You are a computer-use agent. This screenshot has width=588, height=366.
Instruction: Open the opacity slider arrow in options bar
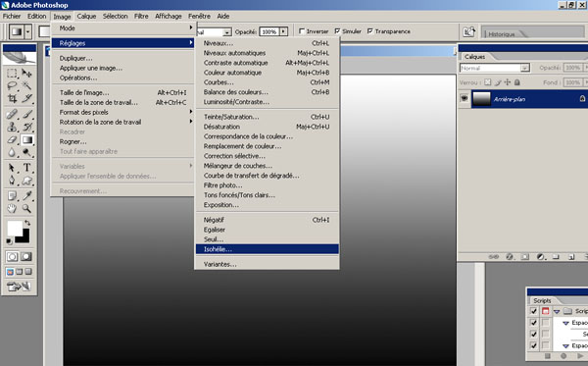click(283, 31)
